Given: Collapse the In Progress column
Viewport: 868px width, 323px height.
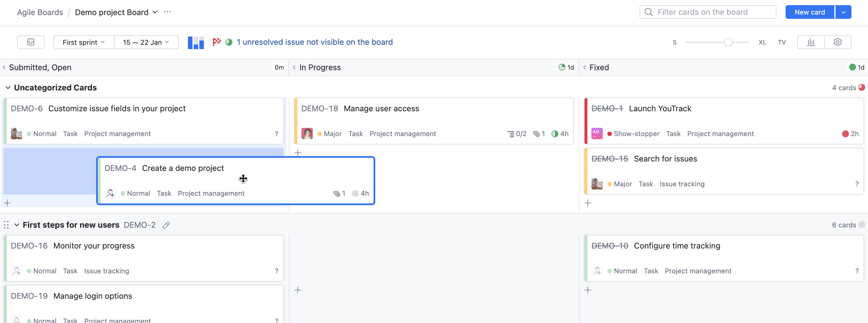Looking at the screenshot, I should [295, 67].
